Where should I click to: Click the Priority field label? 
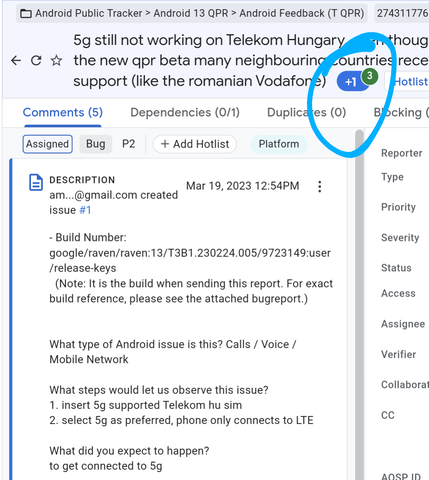point(398,207)
